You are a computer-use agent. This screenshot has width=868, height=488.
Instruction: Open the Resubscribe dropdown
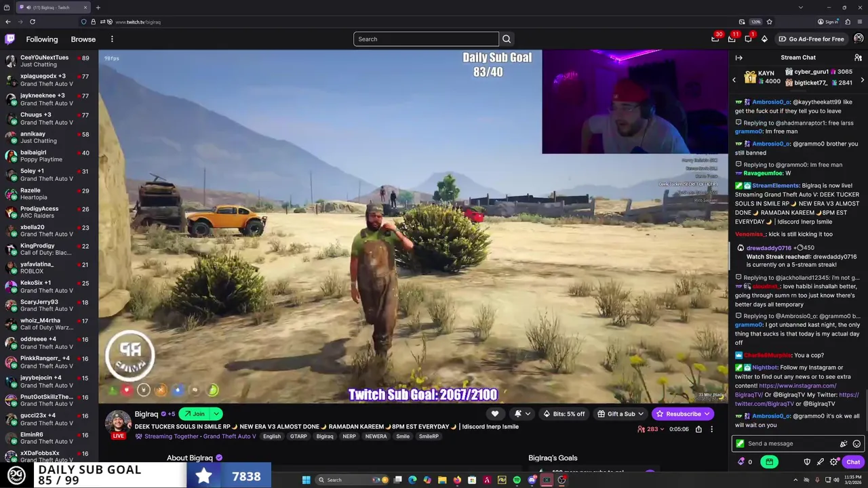(707, 414)
